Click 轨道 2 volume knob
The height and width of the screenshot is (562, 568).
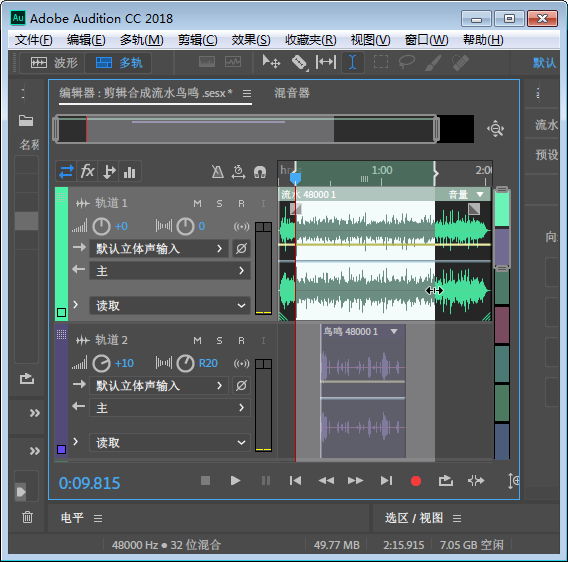(101, 363)
